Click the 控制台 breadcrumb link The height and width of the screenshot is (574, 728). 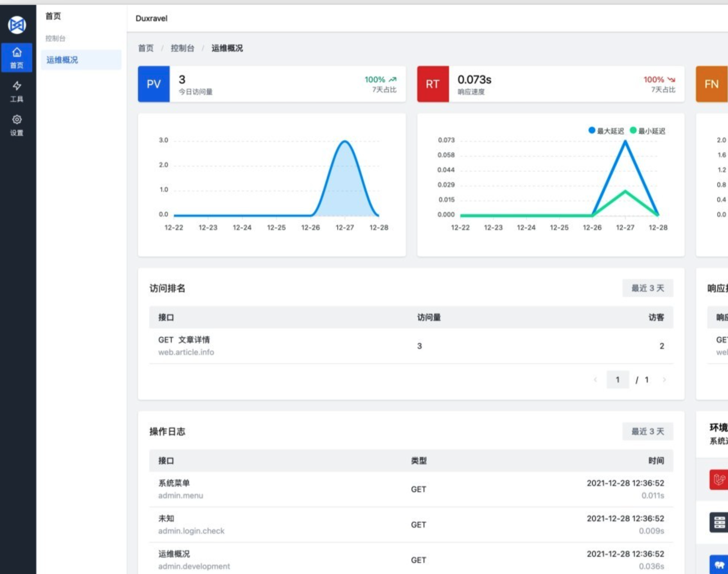click(183, 48)
